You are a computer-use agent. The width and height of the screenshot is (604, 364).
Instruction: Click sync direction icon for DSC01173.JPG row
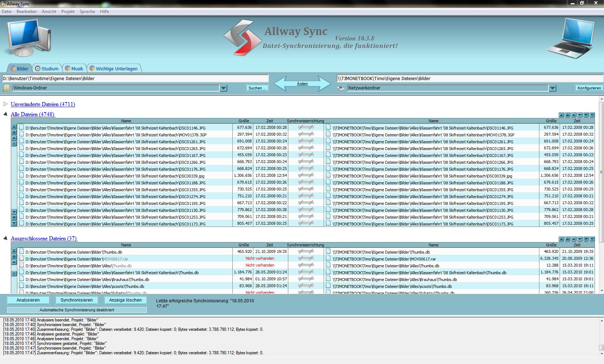coord(306,223)
